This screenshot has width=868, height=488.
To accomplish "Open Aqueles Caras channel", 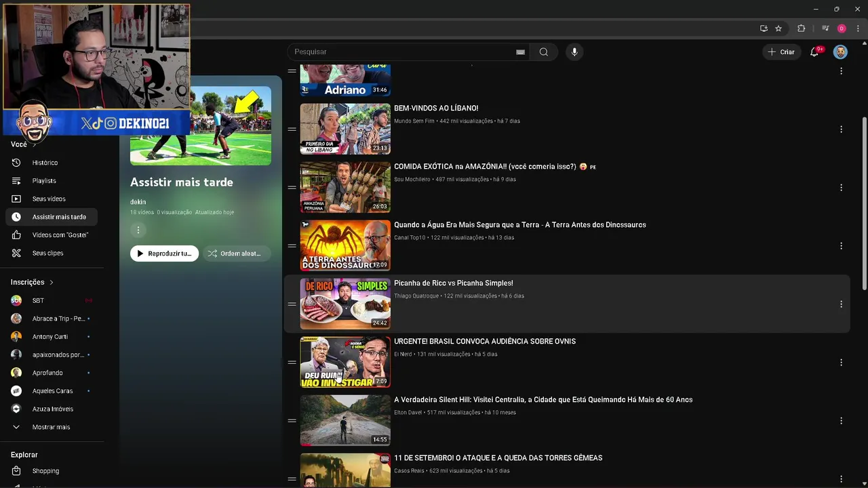I will [x=53, y=391].
